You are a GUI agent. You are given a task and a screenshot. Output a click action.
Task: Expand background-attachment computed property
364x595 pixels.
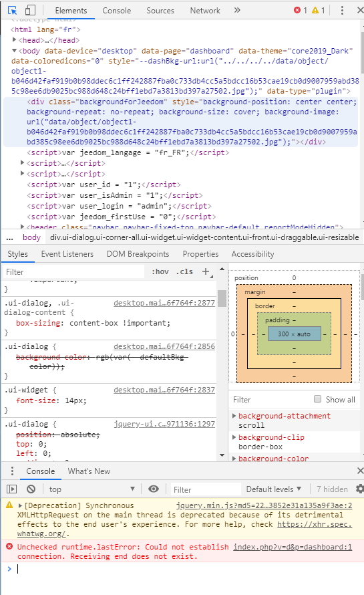(234, 416)
